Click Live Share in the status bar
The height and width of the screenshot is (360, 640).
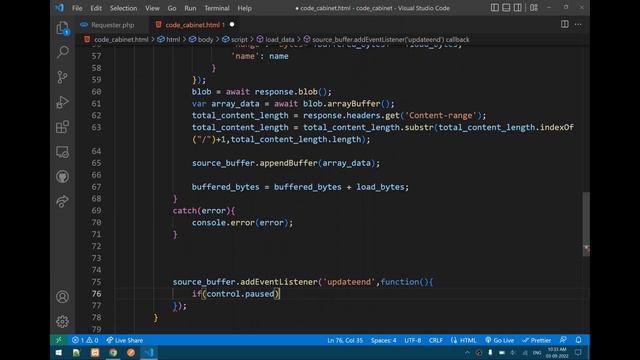124,340
